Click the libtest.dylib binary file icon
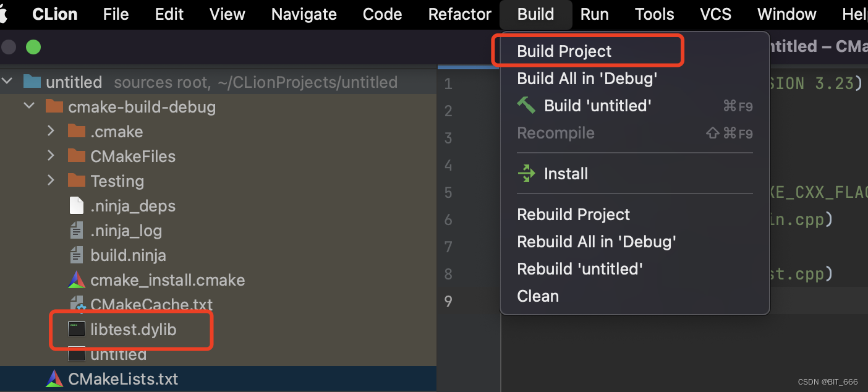 (x=77, y=330)
